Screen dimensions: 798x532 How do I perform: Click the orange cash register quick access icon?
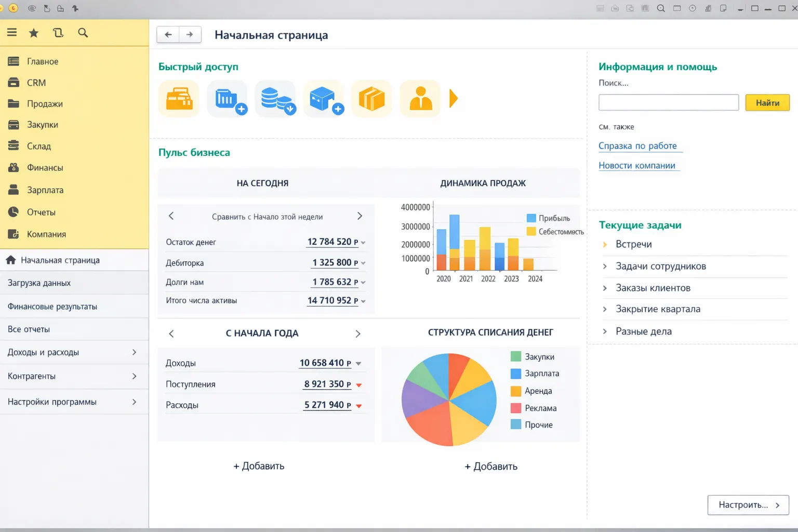tap(179, 99)
